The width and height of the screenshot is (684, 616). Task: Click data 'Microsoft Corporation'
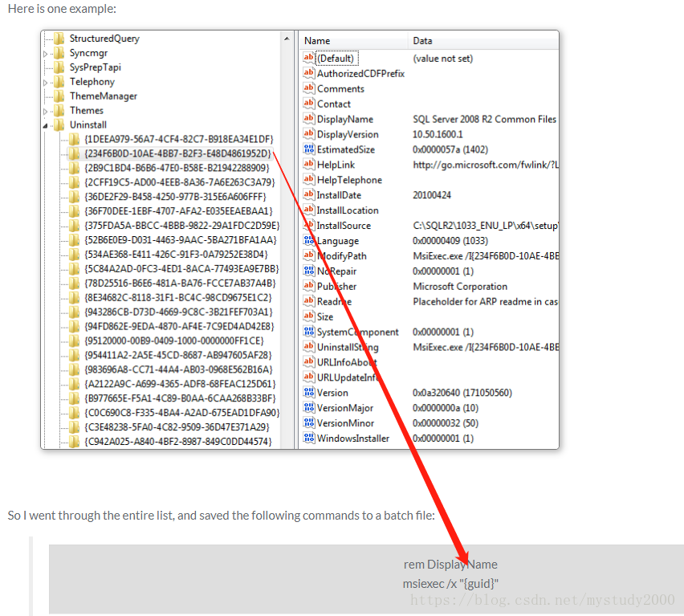click(x=460, y=286)
